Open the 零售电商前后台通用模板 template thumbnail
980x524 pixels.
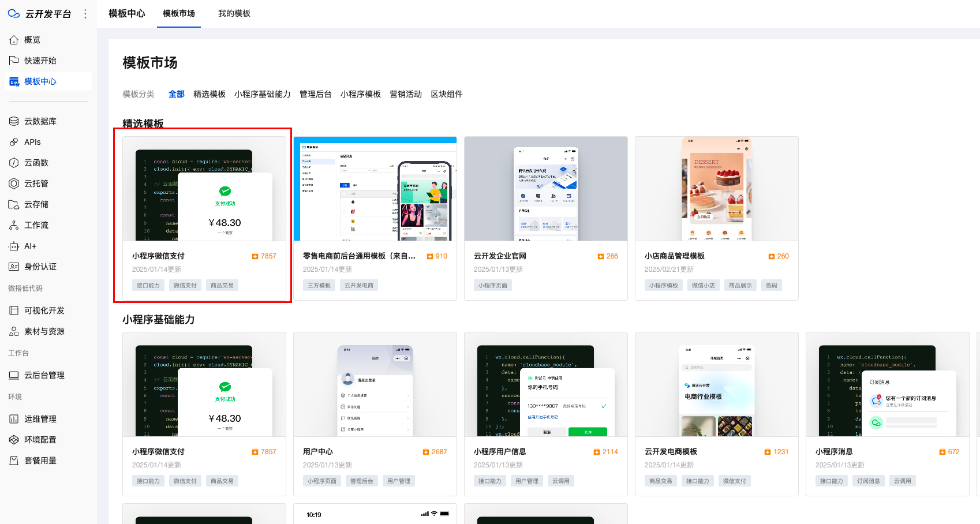point(375,189)
